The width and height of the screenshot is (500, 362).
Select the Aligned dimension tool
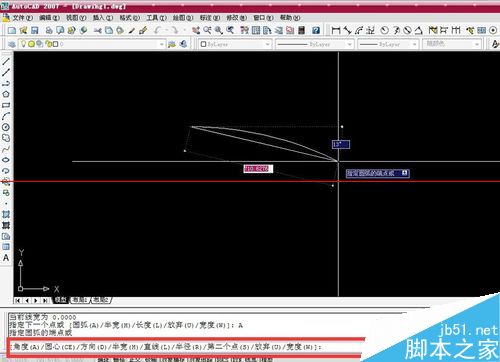[347, 31]
